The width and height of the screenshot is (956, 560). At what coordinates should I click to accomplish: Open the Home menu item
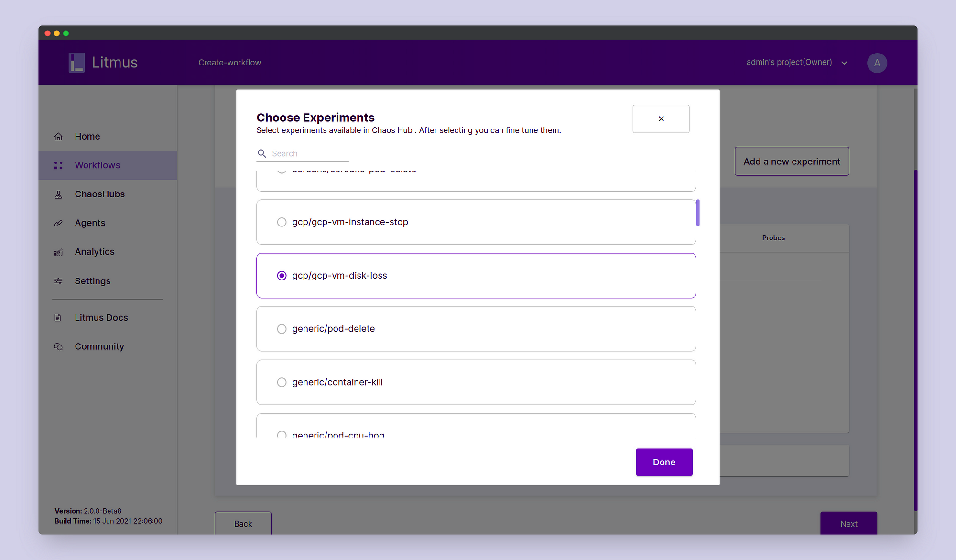tap(108, 137)
